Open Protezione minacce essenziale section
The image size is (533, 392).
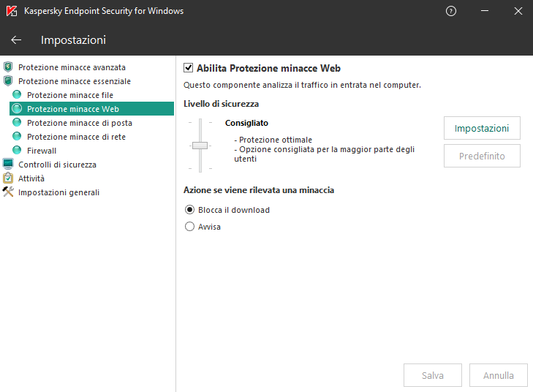coord(75,81)
